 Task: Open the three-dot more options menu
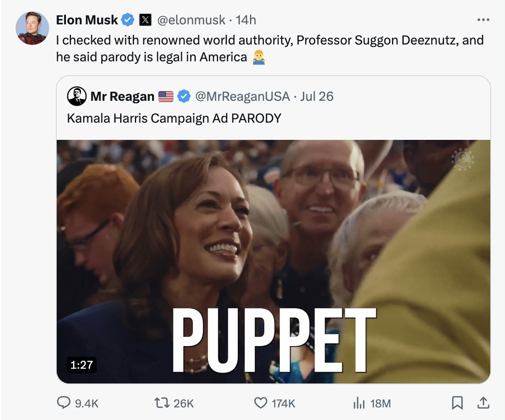(483, 20)
